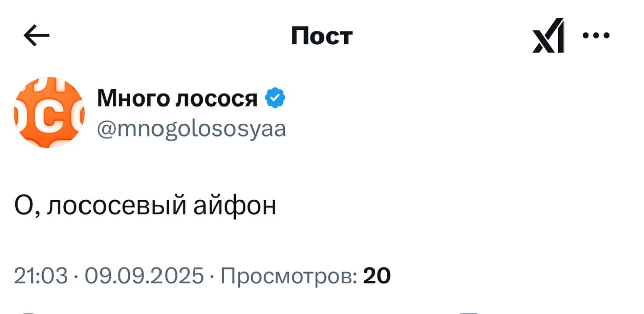Viewport: 644px width, 314px height.
Task: Click the word "айфон" in the post
Action: [x=235, y=206]
